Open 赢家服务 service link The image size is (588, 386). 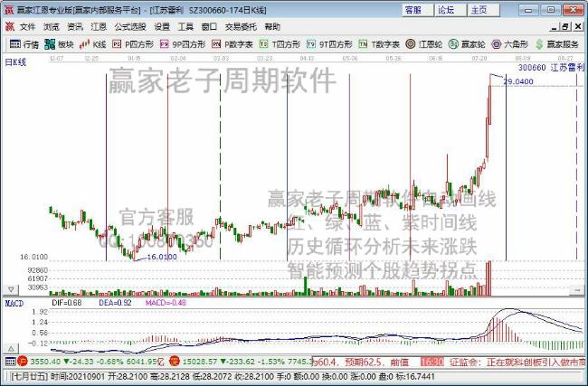556,44
